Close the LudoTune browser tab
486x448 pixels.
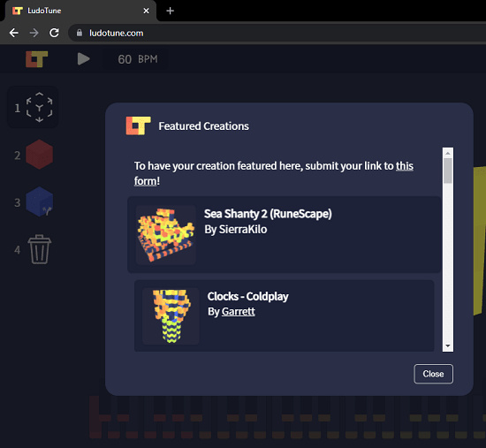click(x=146, y=11)
